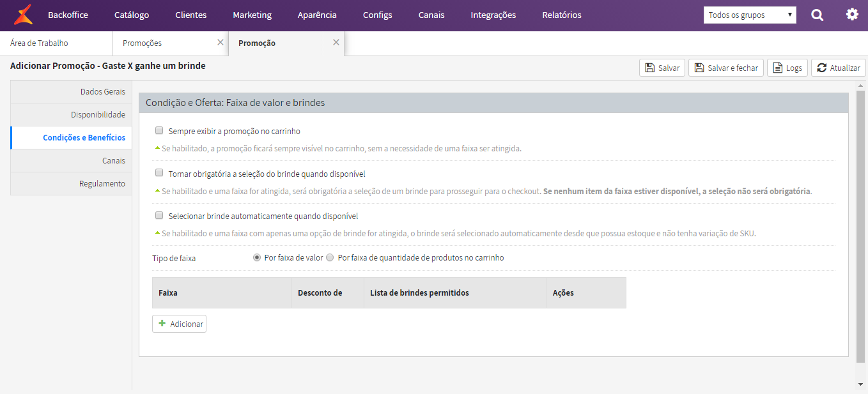Open the Configs menu

[x=377, y=15]
